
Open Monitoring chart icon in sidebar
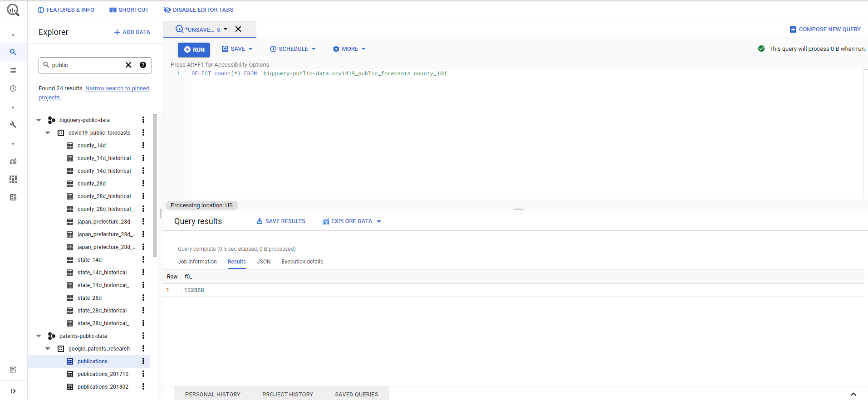coord(13,161)
